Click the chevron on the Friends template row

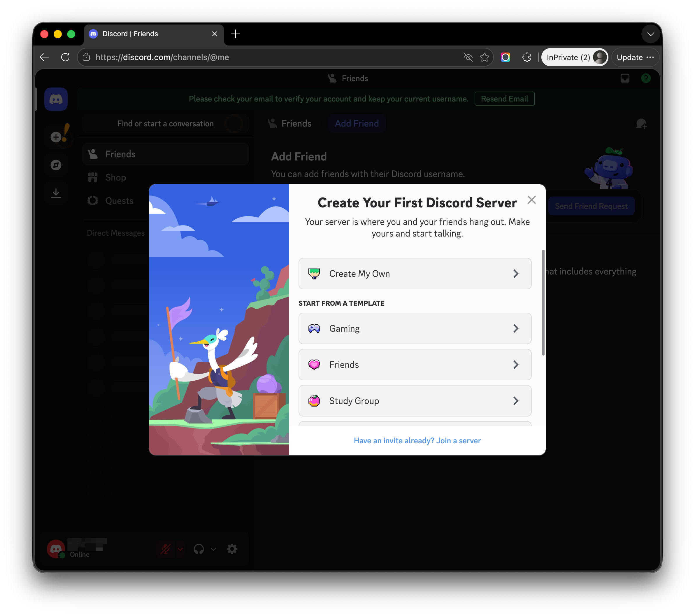(x=516, y=364)
